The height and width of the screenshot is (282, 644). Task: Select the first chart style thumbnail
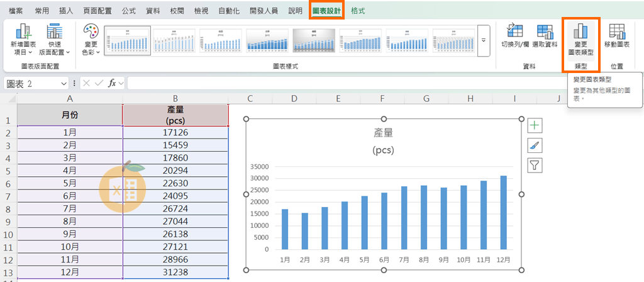click(x=127, y=40)
